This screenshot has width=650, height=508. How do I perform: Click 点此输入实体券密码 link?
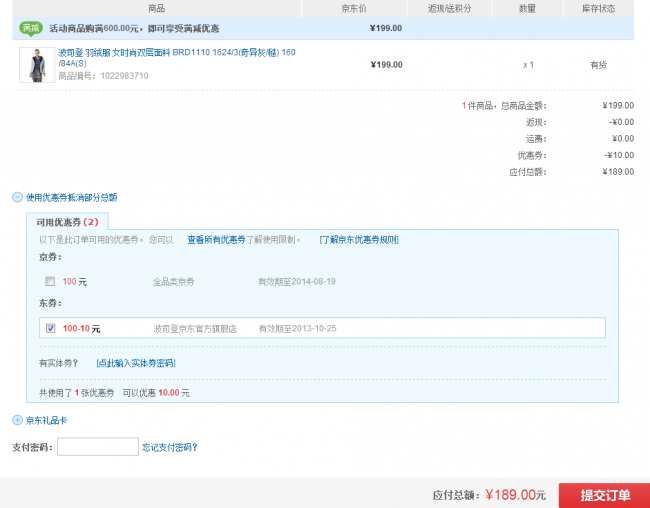(x=136, y=363)
